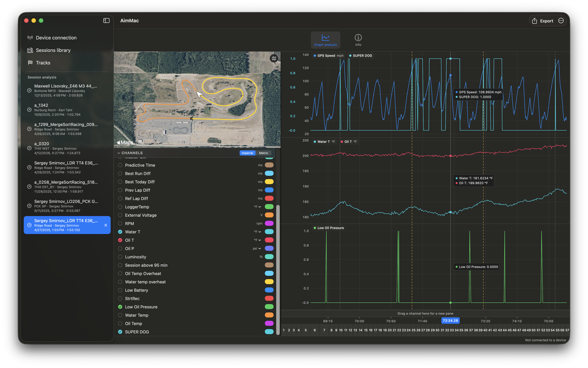Screen dimensions: 588x368
Task: Change RPM channel purple color swatch
Action: tap(269, 223)
